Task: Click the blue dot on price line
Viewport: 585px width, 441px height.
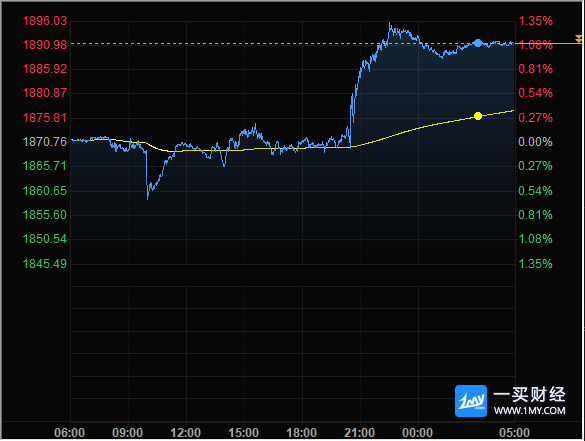Action: pyautogui.click(x=478, y=43)
